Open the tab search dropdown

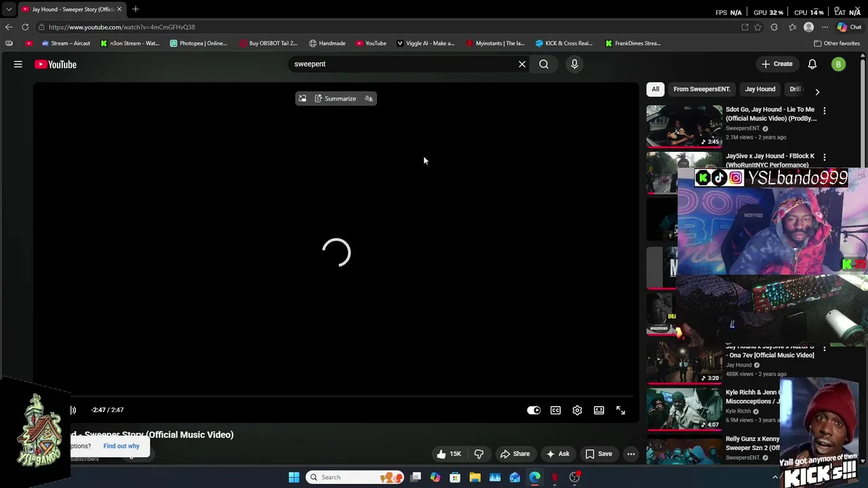tap(9, 9)
